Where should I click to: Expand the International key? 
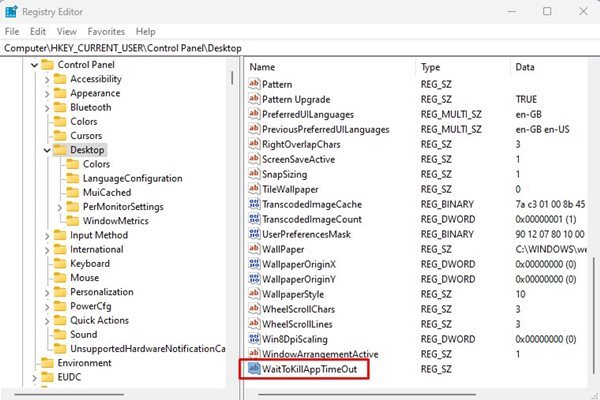(x=47, y=250)
